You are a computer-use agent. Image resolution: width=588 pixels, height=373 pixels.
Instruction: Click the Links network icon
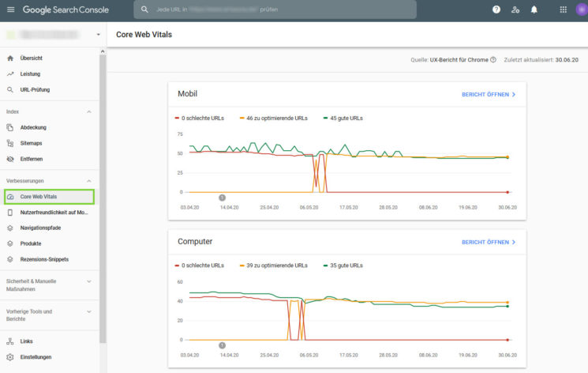pyautogui.click(x=10, y=341)
